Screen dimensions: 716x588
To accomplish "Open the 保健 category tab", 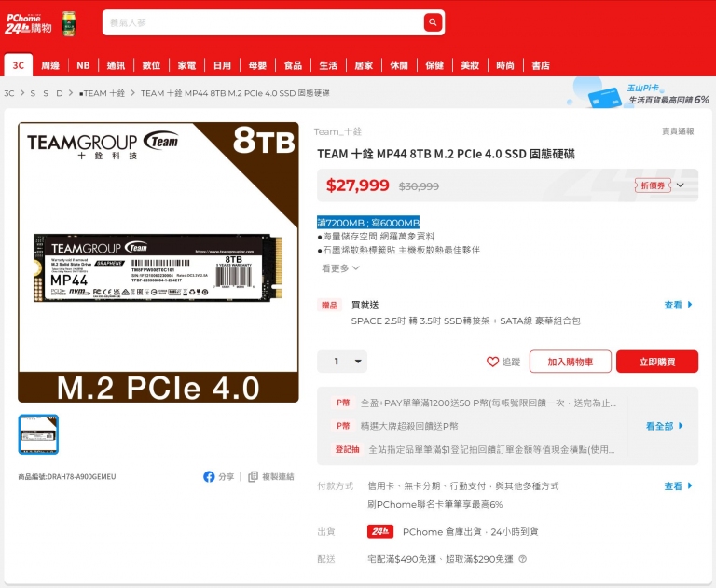I will [434, 65].
